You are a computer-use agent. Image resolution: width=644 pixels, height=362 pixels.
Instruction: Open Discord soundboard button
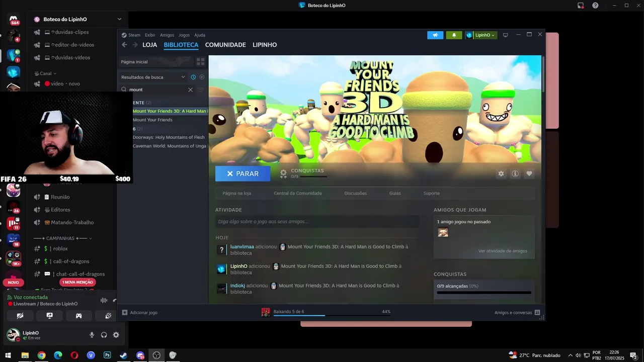(108, 316)
